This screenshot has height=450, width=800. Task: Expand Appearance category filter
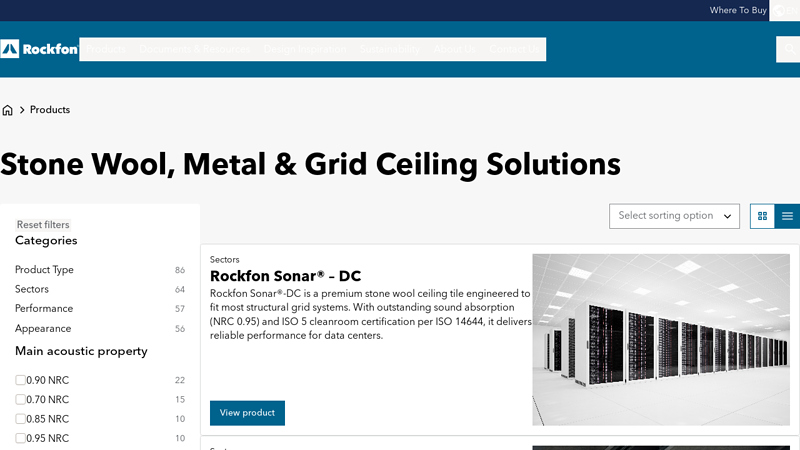pyautogui.click(x=99, y=329)
